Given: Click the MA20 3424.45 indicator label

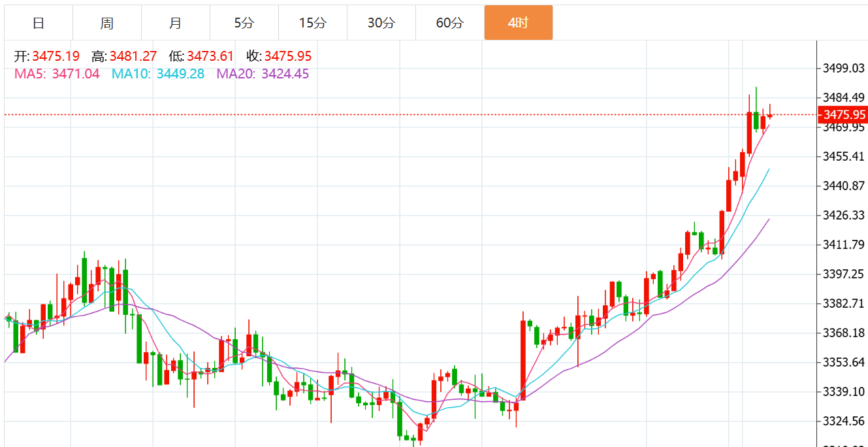Looking at the screenshot, I should [263, 74].
